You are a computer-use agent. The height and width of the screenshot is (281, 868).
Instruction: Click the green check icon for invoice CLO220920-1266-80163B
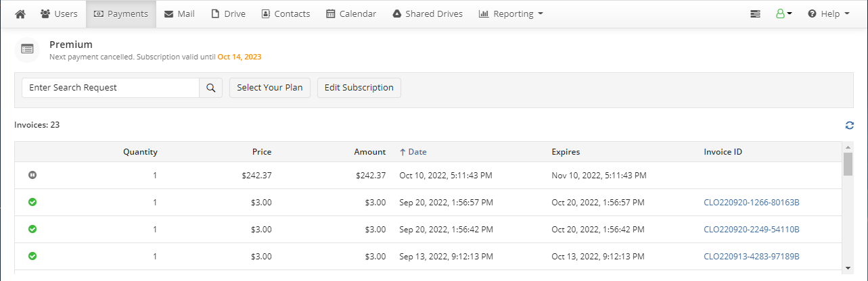[32, 202]
